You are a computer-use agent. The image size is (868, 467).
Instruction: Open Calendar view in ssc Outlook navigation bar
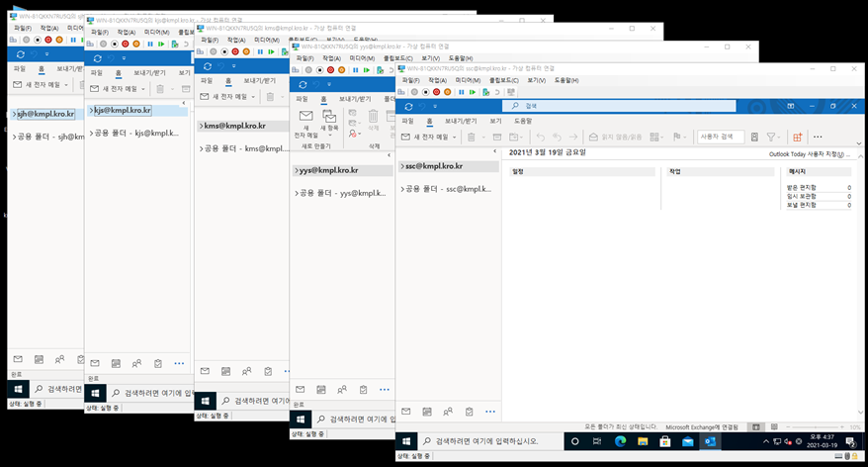427,412
